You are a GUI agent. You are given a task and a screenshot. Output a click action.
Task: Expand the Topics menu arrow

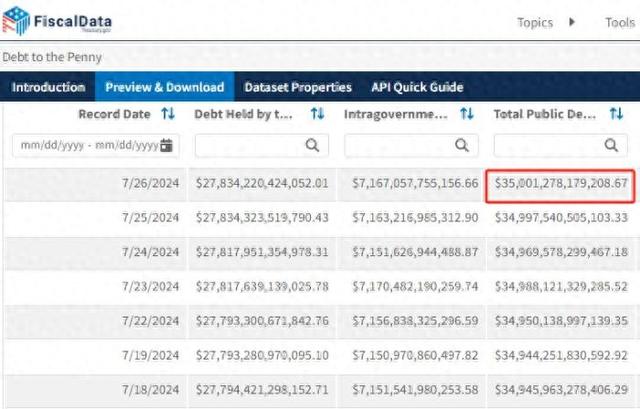point(572,22)
